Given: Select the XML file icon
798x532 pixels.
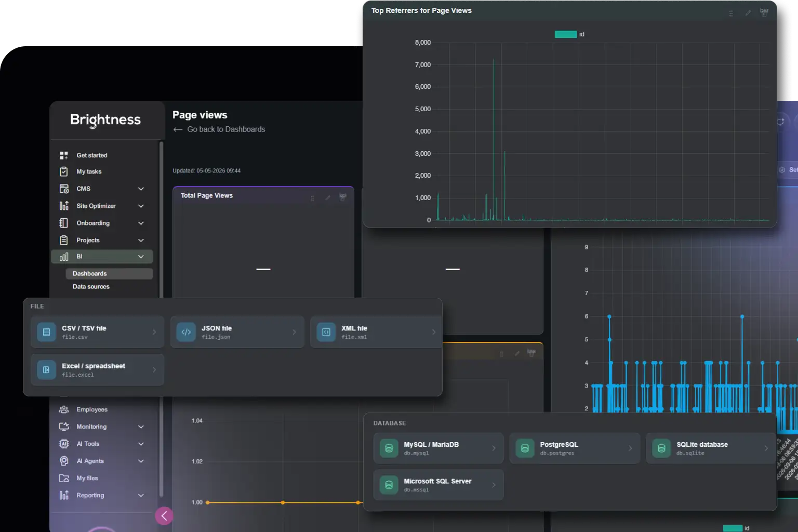Looking at the screenshot, I should tap(326, 332).
